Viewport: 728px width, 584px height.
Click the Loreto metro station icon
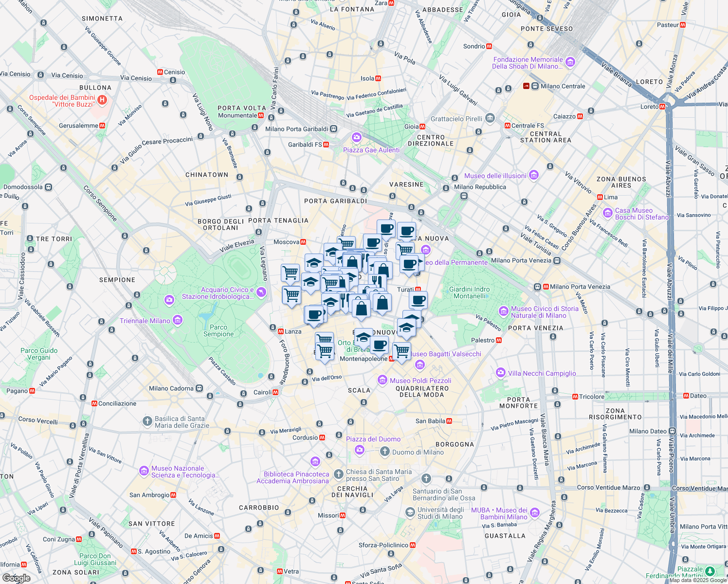[x=662, y=107]
